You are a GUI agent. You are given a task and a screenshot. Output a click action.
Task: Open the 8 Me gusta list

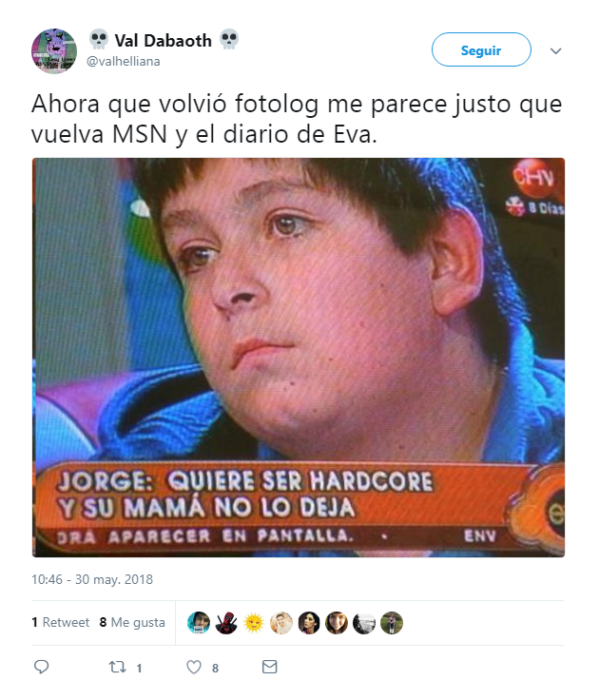pyautogui.click(x=132, y=622)
